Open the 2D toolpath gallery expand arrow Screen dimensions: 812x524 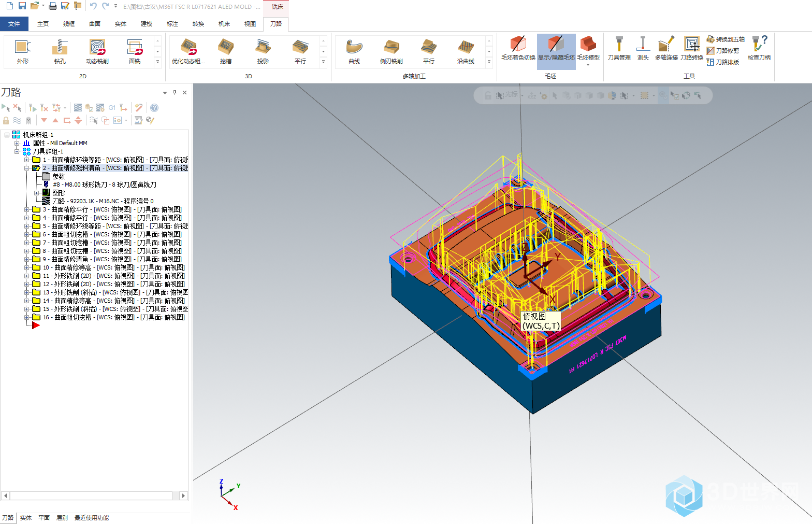click(158, 62)
